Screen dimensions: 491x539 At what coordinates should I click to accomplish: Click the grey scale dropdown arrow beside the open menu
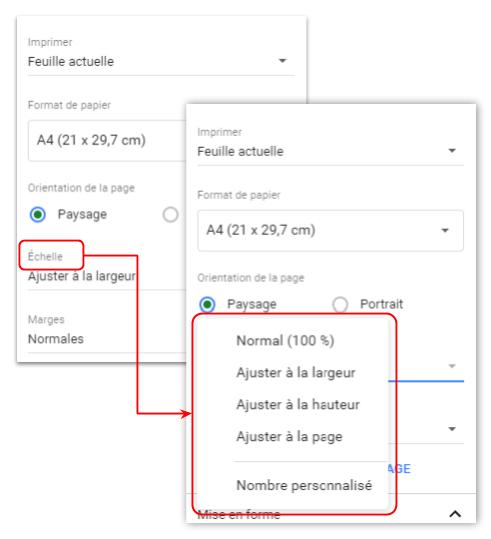[452, 366]
